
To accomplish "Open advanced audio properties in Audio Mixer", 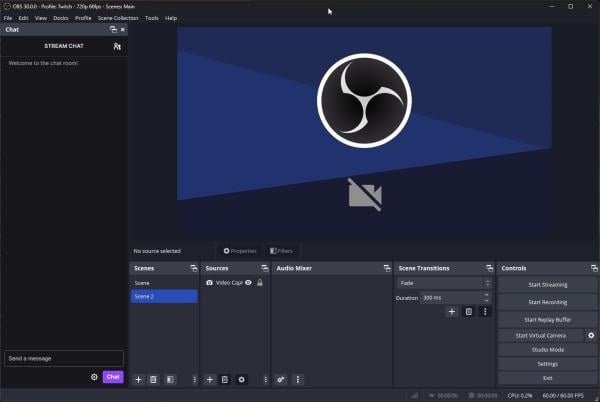I will pyautogui.click(x=281, y=380).
